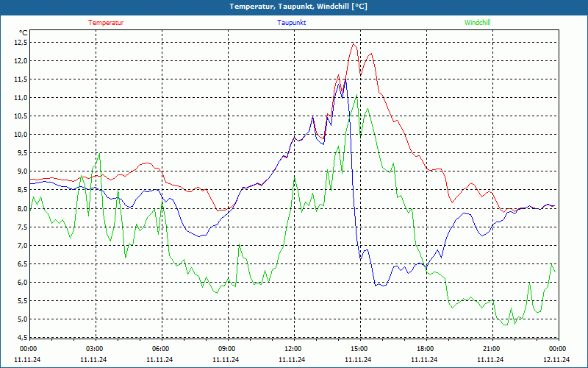Screen dimensions: 588x368
Task: Click the chart title "Temperatur, Taupunkt, Windchill [°C]"
Action: (298, 7)
